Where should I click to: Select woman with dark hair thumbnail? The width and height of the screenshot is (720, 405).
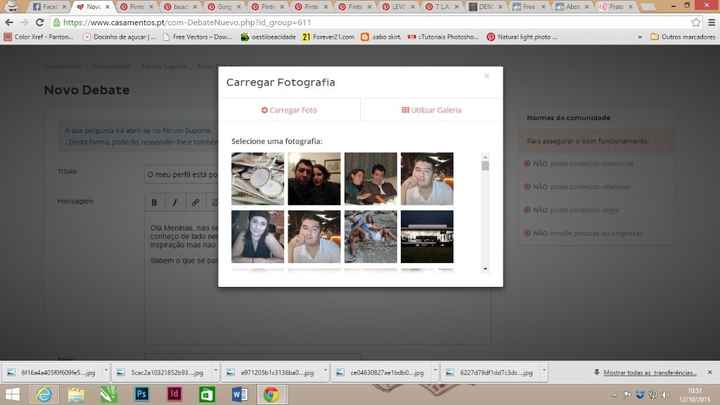[x=258, y=237]
